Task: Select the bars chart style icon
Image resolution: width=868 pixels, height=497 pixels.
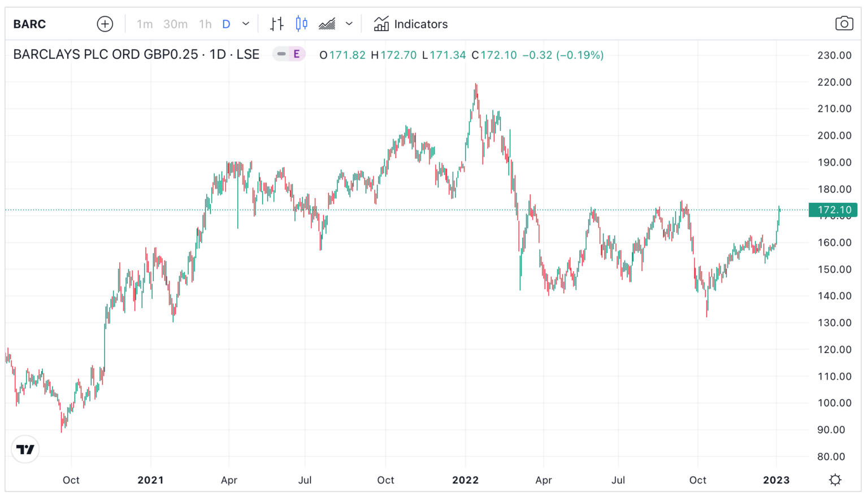Action: tap(277, 24)
